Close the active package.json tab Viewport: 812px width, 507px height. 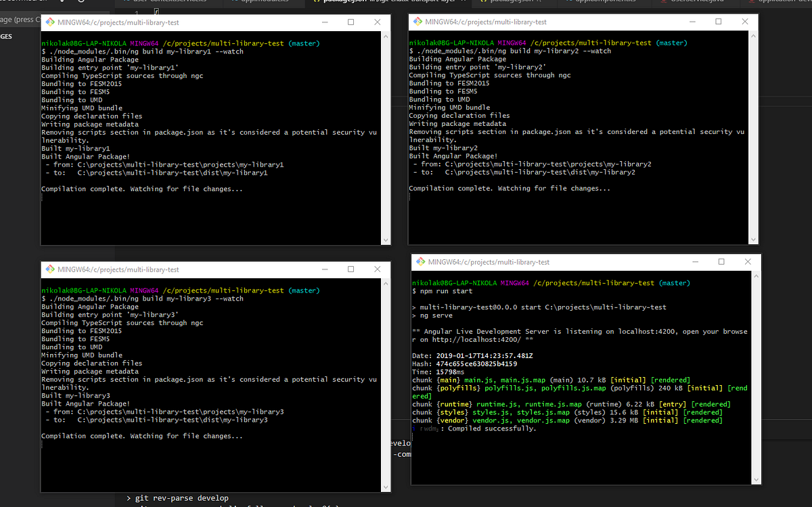pyautogui.click(x=462, y=3)
